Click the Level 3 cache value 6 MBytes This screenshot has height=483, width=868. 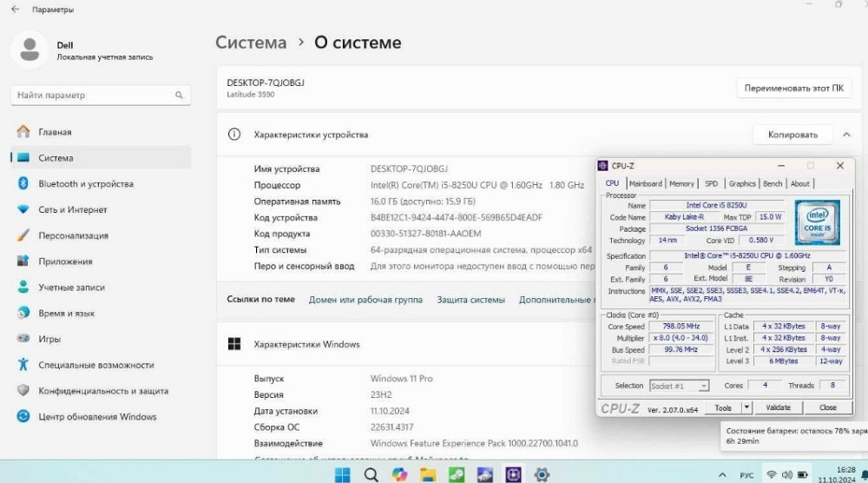[783, 361]
